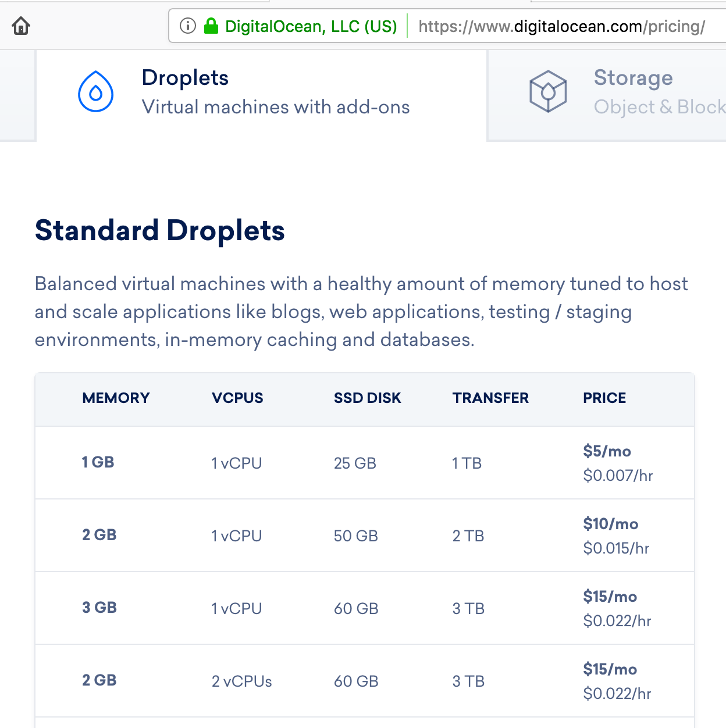The width and height of the screenshot is (726, 728).
Task: Click the Standard Droplets heading
Action: click(x=160, y=231)
